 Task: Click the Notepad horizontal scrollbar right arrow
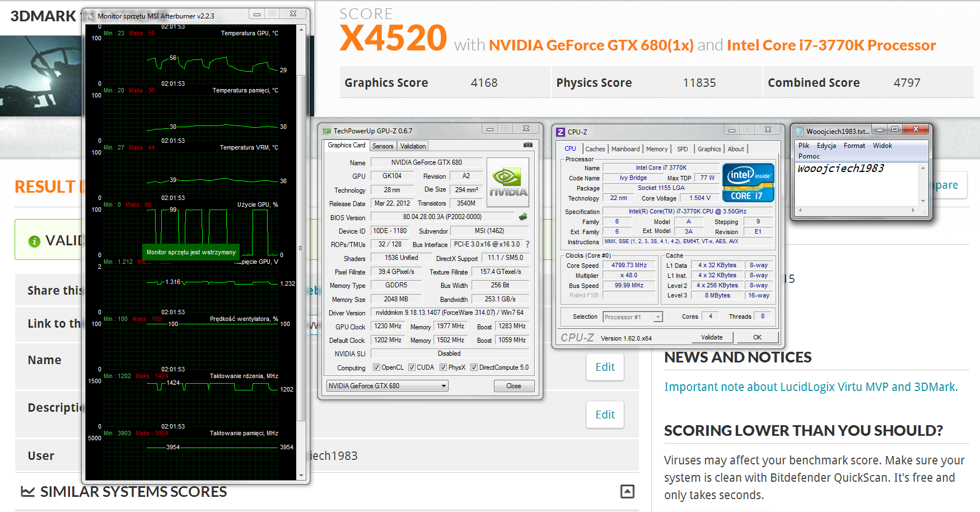coord(913,211)
